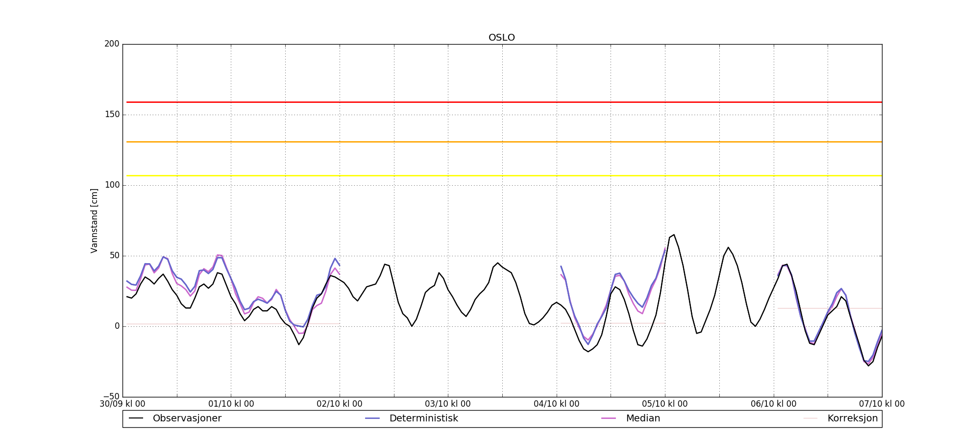The height and width of the screenshot is (441, 980).
Task: Click the OSLO chart title
Action: tap(501, 38)
